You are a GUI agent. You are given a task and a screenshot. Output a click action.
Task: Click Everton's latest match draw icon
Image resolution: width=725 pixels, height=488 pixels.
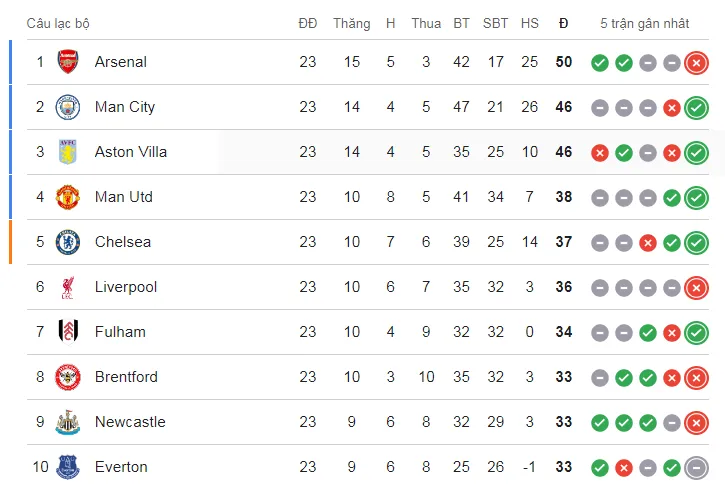pos(696,467)
